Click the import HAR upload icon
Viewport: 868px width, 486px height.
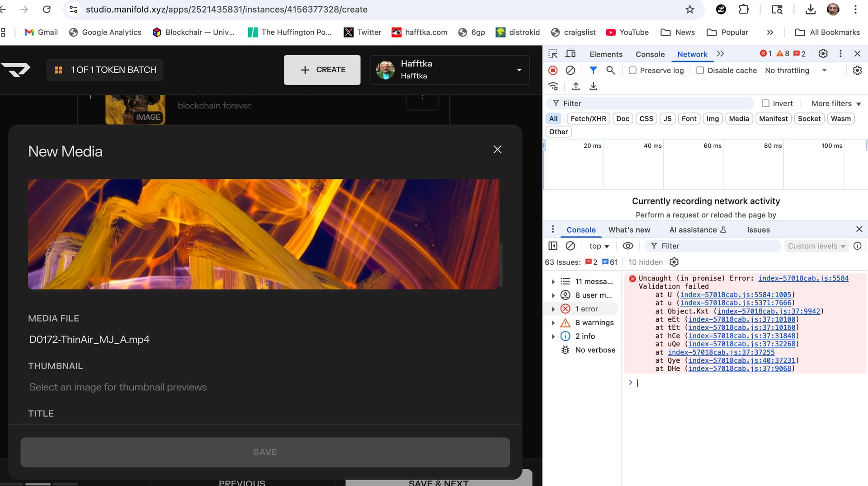(576, 86)
